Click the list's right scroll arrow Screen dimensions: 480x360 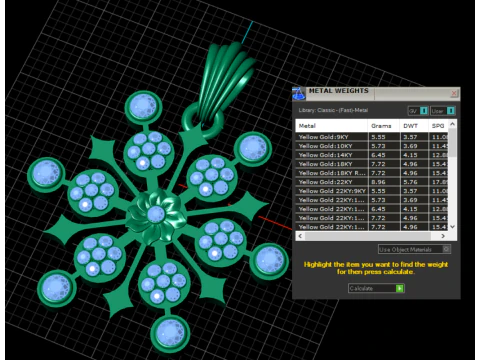pyautogui.click(x=443, y=236)
